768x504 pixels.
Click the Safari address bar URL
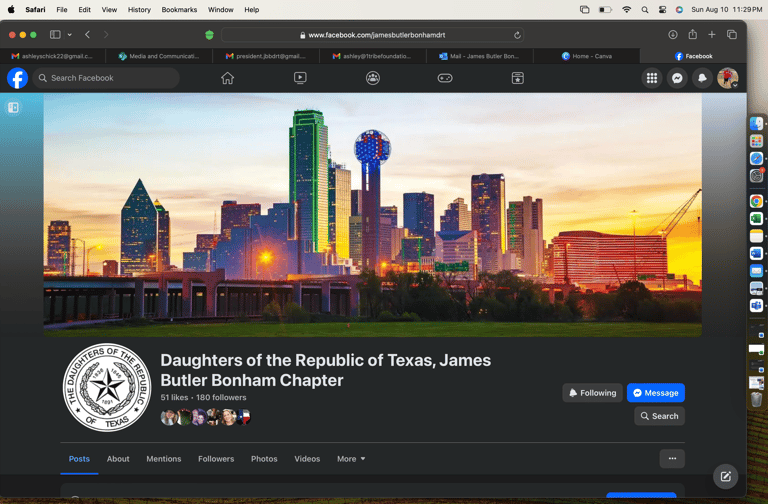(372, 35)
